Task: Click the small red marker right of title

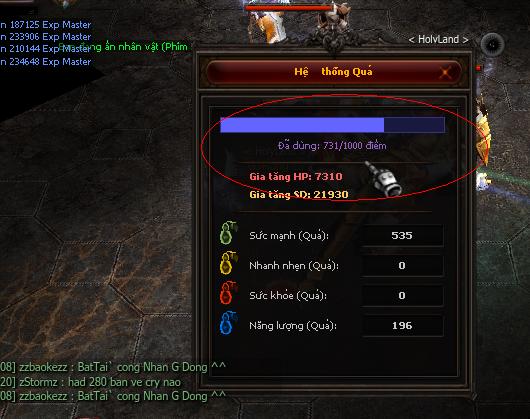Action: pos(478,68)
